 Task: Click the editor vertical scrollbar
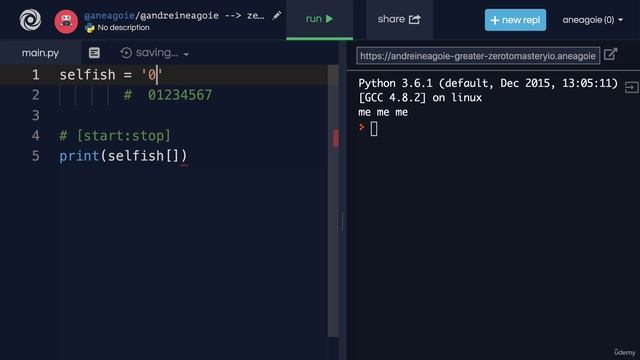coord(333,201)
